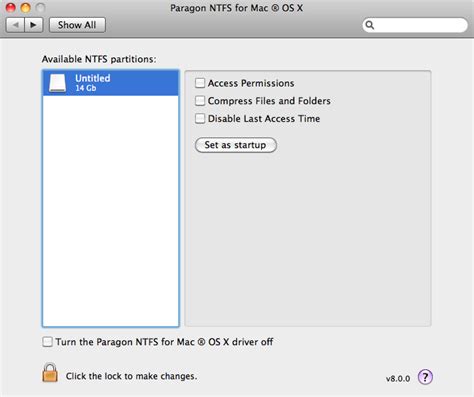Click the magnifying glass search icon

click(370, 25)
